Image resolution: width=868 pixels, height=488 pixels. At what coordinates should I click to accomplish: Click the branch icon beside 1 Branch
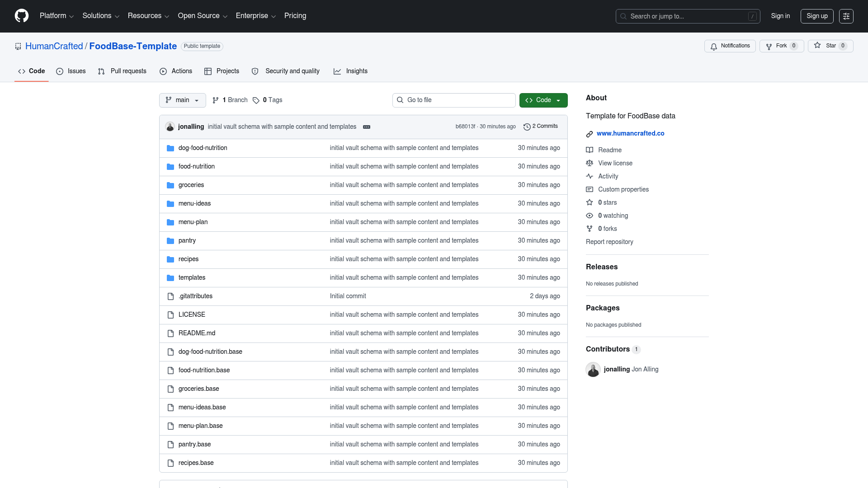click(x=216, y=100)
